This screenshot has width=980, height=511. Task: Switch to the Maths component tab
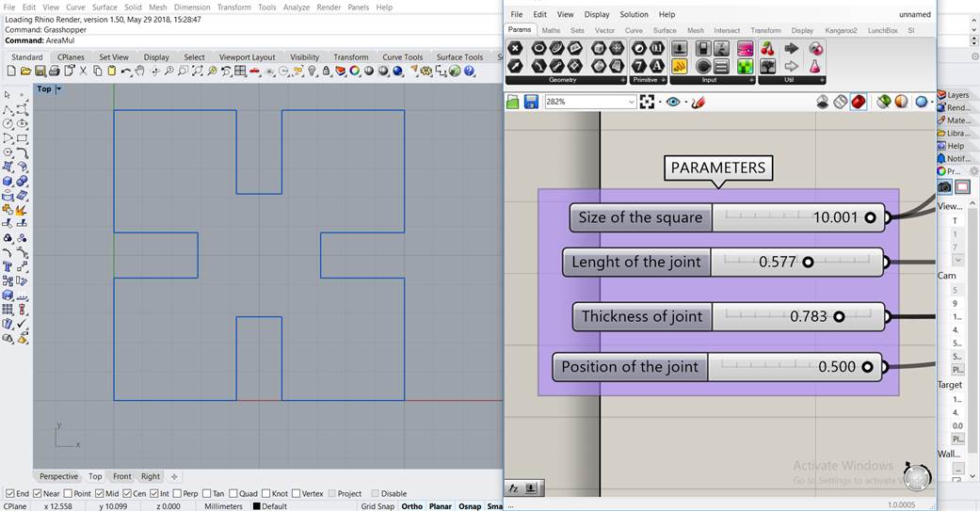point(551,30)
